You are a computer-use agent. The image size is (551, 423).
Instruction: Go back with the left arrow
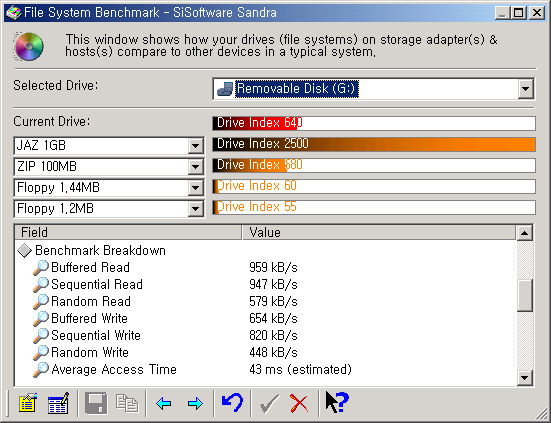[163, 403]
